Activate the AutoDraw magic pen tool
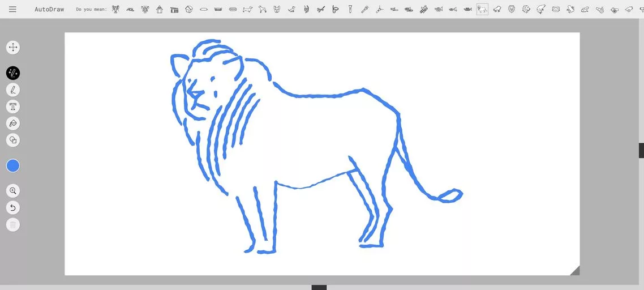Viewport: 644px width, 290px height. [13, 73]
